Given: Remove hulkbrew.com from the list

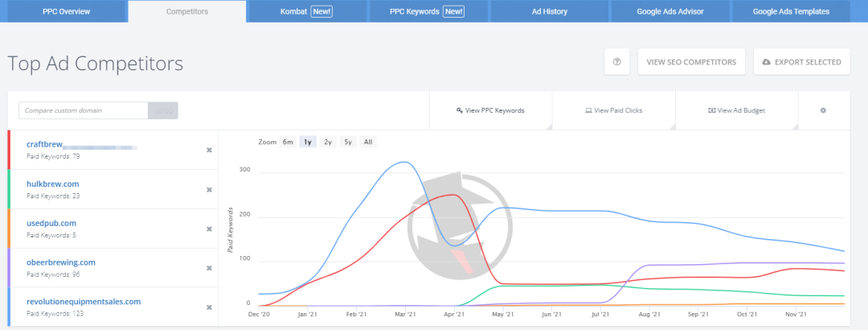Looking at the screenshot, I should [x=209, y=190].
